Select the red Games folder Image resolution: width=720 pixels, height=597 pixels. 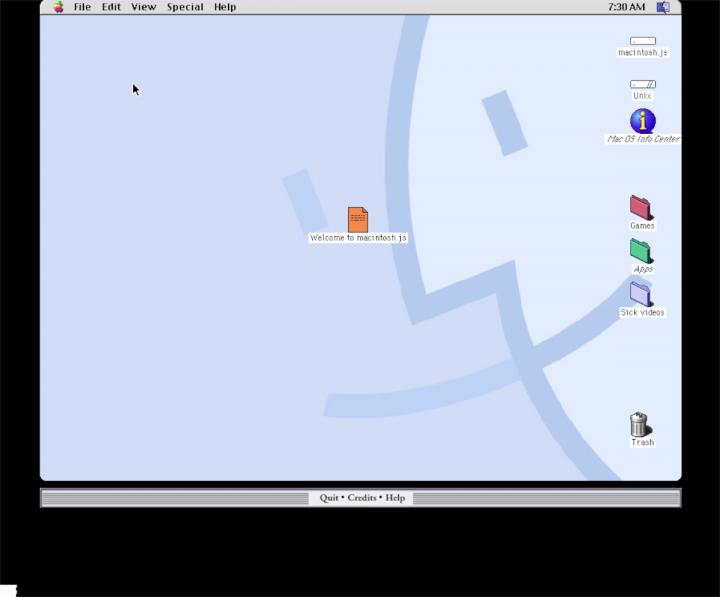[x=641, y=208]
